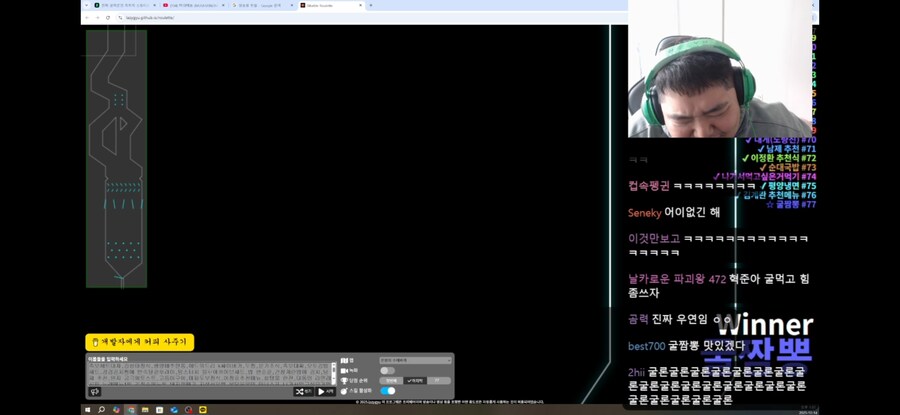This screenshot has height=415, width=900.
Task: Click the shuffle names button
Action: 300,391
